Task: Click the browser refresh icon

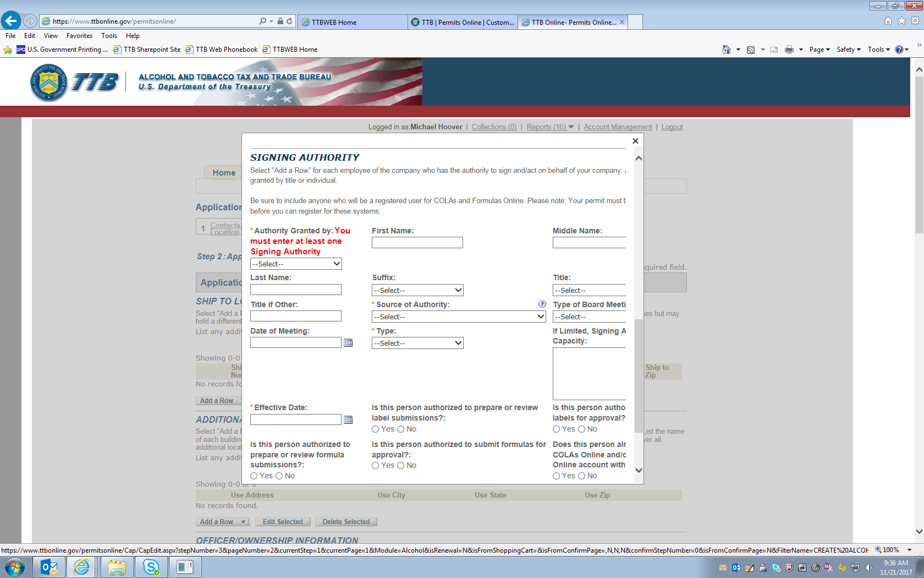Action: (289, 21)
